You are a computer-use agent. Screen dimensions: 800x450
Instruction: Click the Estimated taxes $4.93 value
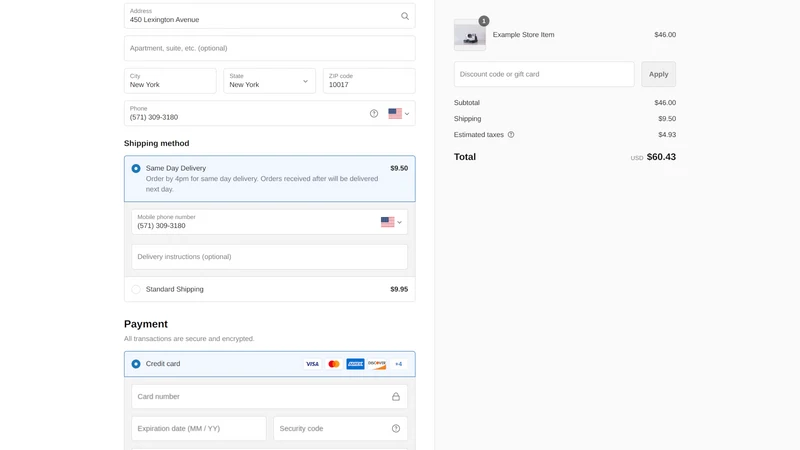(x=667, y=135)
